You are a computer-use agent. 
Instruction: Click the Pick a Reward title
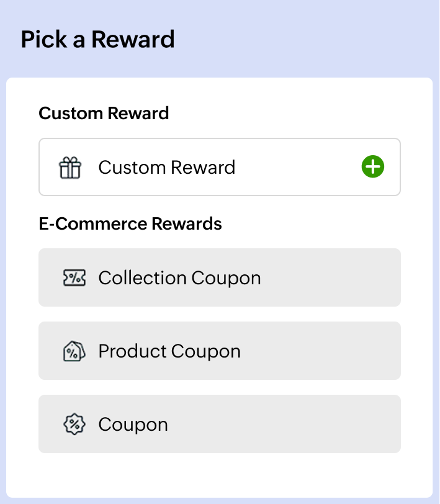coord(98,39)
